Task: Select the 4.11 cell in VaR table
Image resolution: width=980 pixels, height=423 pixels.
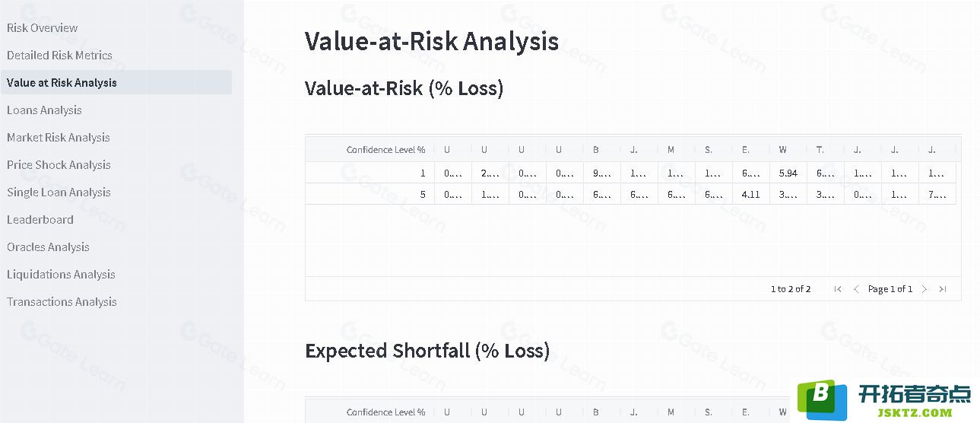Action: tap(750, 194)
